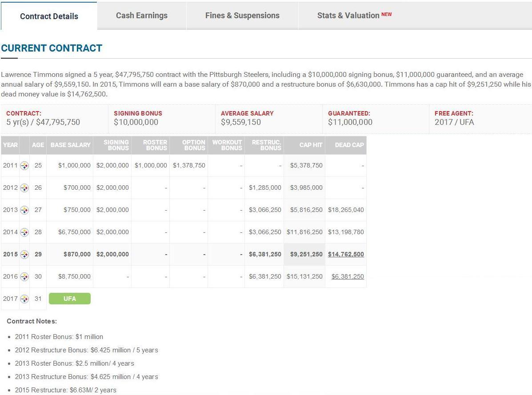Click the Steelers team icon for 2014

(24, 232)
